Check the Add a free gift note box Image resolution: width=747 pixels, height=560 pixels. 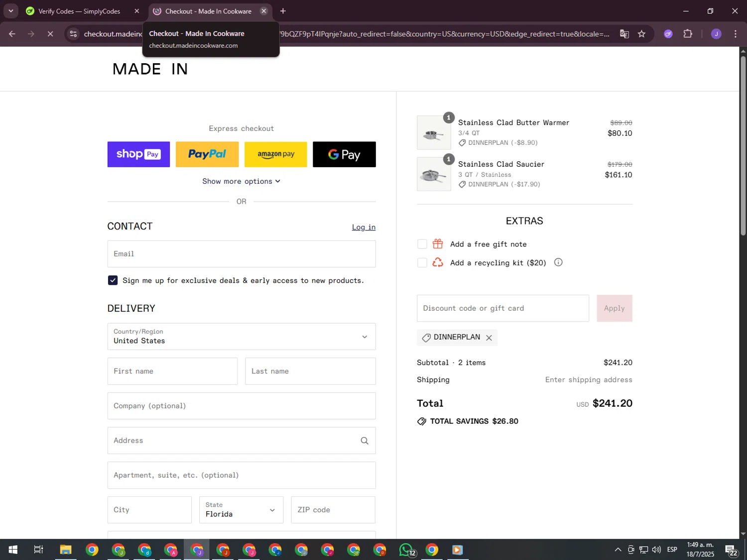[x=422, y=244]
